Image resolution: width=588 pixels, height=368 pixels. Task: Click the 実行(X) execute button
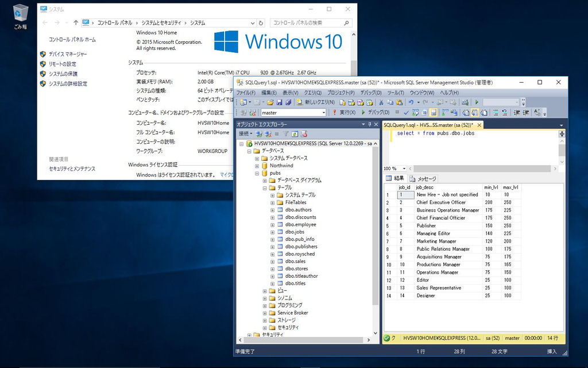[x=344, y=112]
